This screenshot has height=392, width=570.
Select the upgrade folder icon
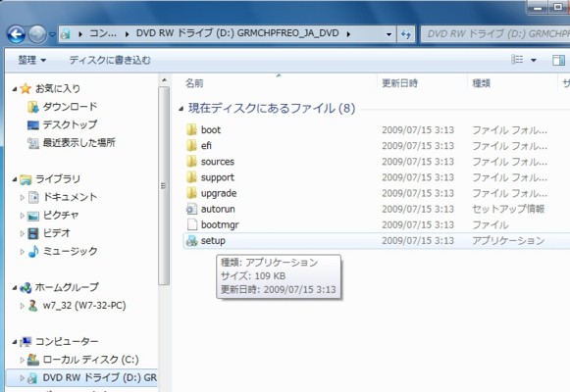pos(191,193)
